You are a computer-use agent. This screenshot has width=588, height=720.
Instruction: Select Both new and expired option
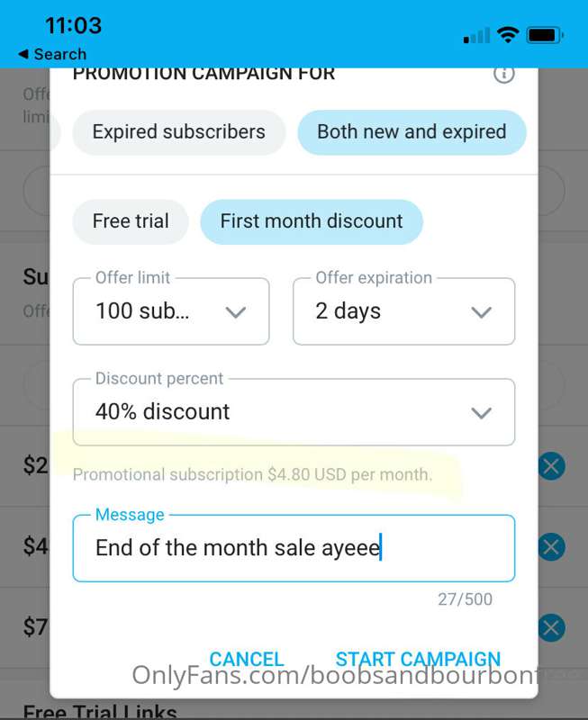[412, 132]
